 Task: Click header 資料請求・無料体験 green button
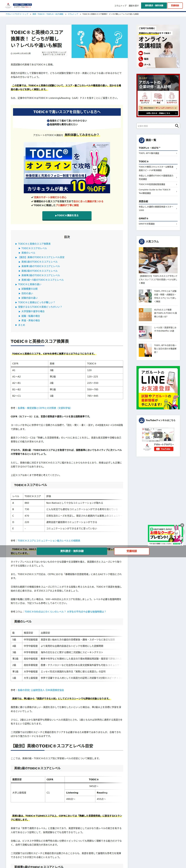pyautogui.click(x=154, y=5)
